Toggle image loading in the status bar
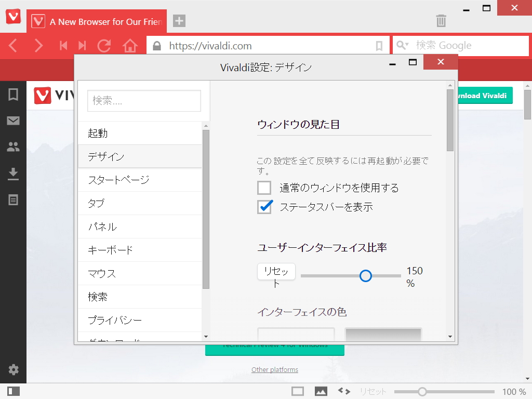 coord(321,390)
